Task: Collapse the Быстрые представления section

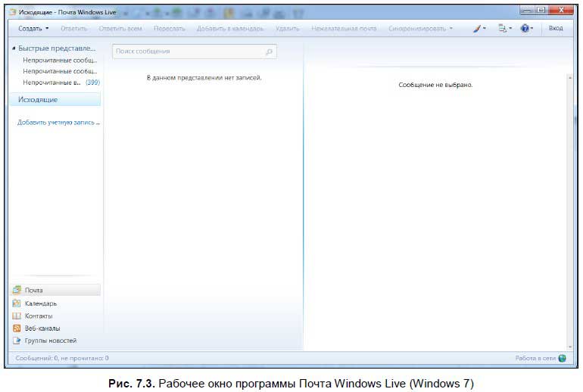Action: [x=14, y=48]
